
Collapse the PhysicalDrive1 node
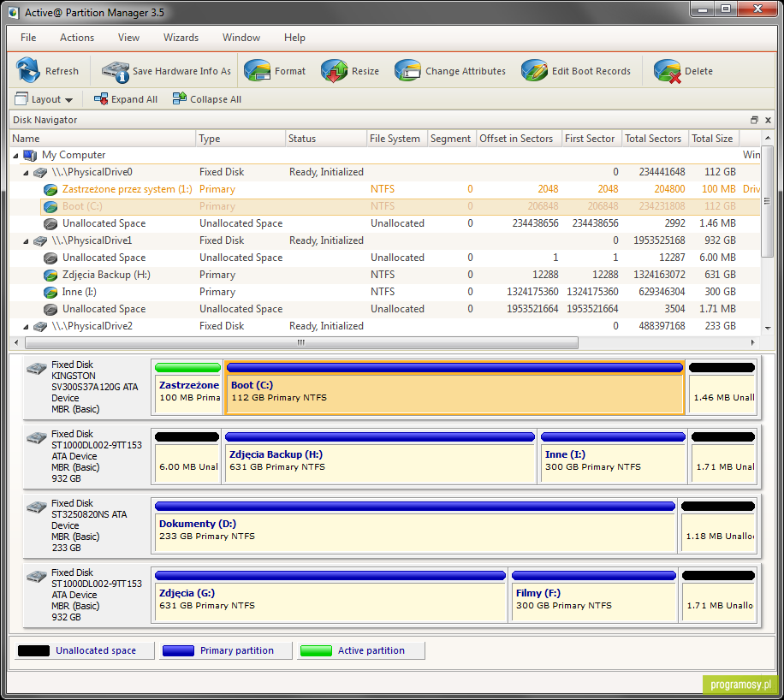(26, 241)
